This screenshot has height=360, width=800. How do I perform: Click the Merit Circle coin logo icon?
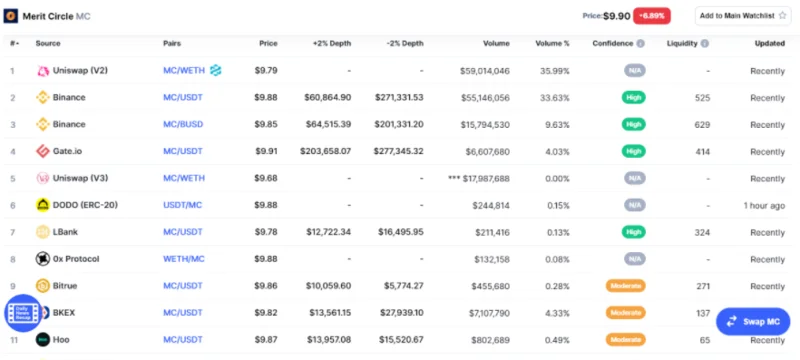pyautogui.click(x=11, y=16)
